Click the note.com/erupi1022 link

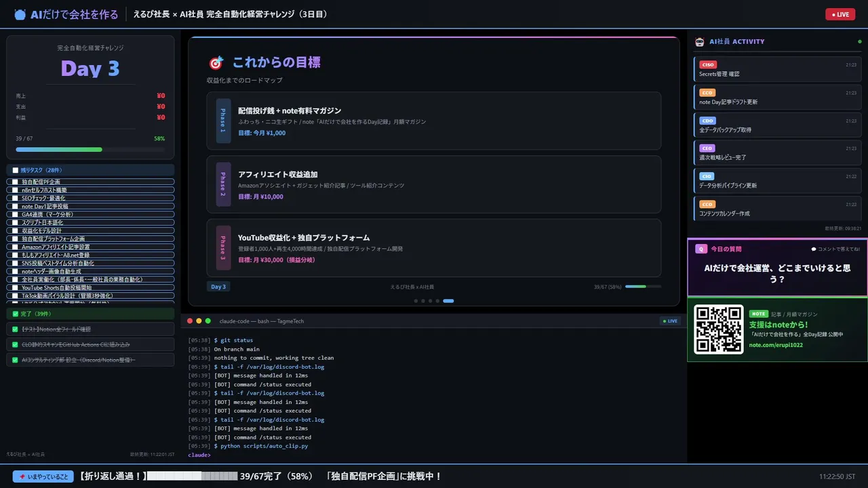[776, 345]
